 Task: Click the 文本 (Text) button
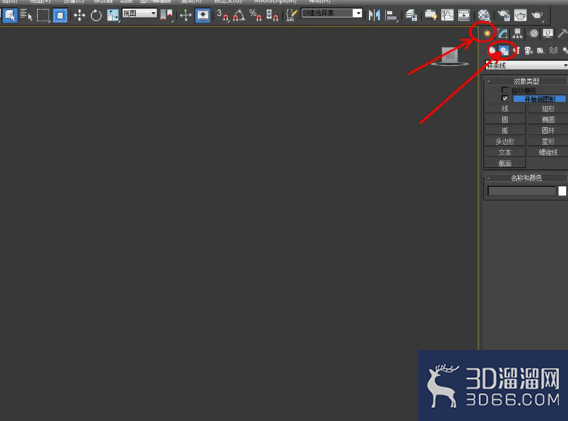pos(505,152)
